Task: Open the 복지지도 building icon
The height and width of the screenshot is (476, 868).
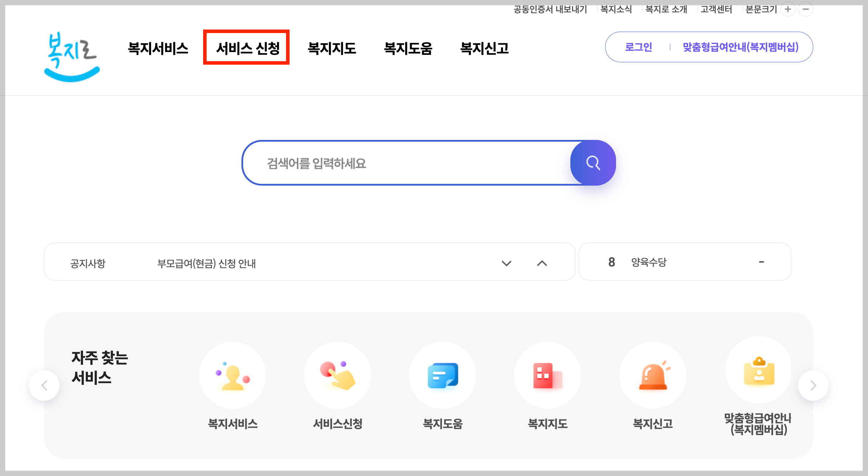Action: (547, 375)
